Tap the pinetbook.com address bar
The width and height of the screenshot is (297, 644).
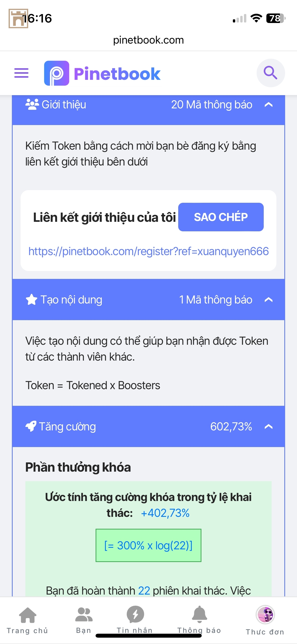click(148, 40)
